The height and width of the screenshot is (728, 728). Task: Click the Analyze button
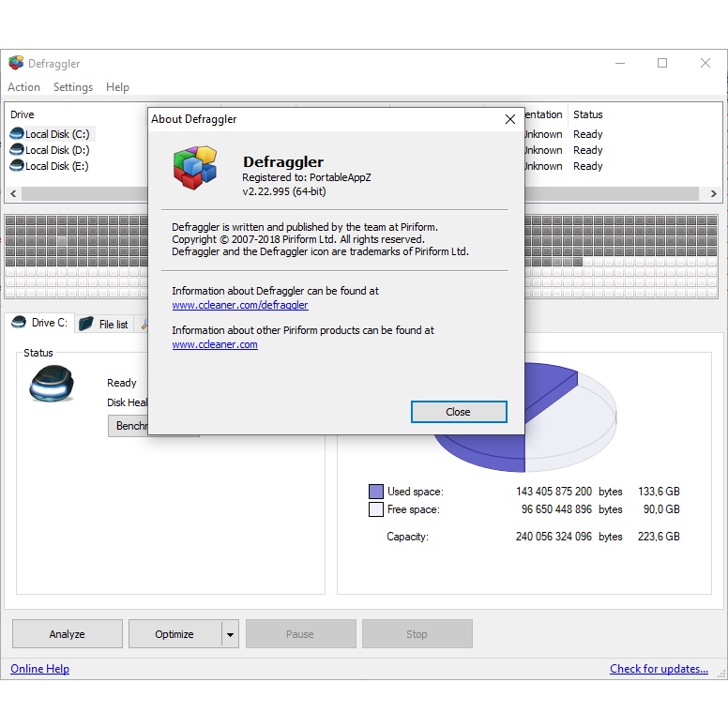point(68,634)
